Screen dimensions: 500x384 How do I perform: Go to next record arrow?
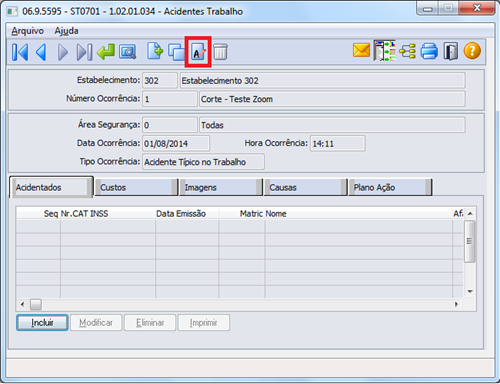(x=63, y=52)
